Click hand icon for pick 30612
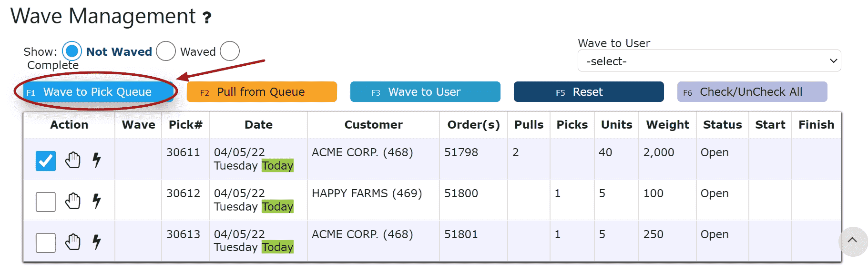 (x=73, y=201)
